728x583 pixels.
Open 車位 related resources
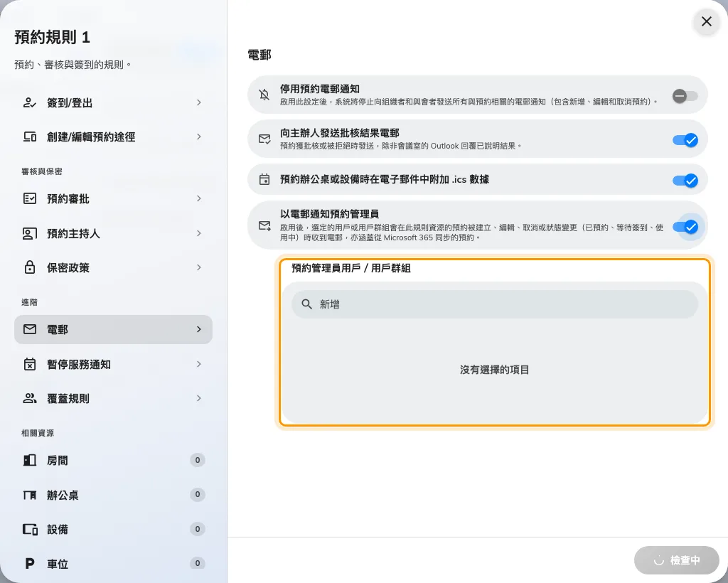(x=113, y=564)
